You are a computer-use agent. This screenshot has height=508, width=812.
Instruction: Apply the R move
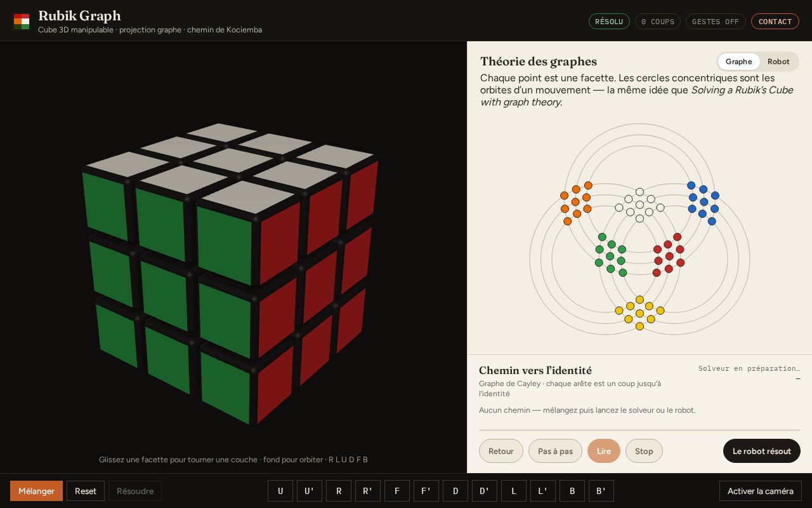coord(339,491)
